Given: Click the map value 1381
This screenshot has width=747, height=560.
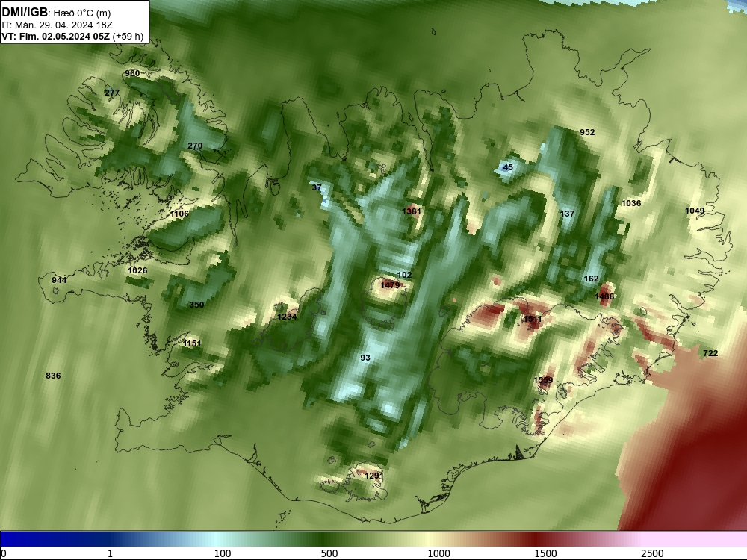Looking at the screenshot, I should pyautogui.click(x=412, y=211).
